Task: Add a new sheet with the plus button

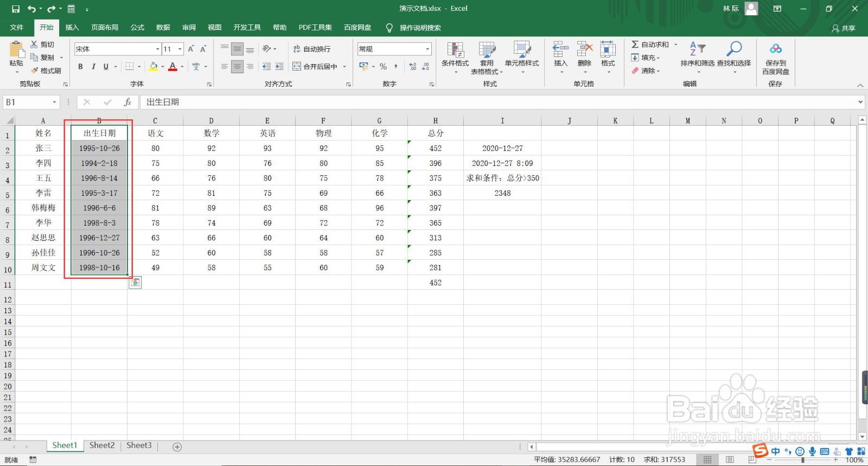Action: tap(177, 447)
